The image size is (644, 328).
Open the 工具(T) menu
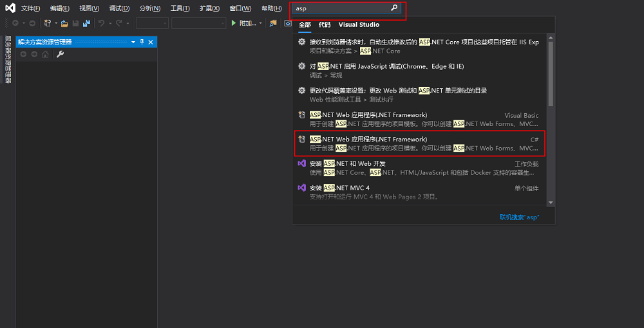[x=180, y=8]
